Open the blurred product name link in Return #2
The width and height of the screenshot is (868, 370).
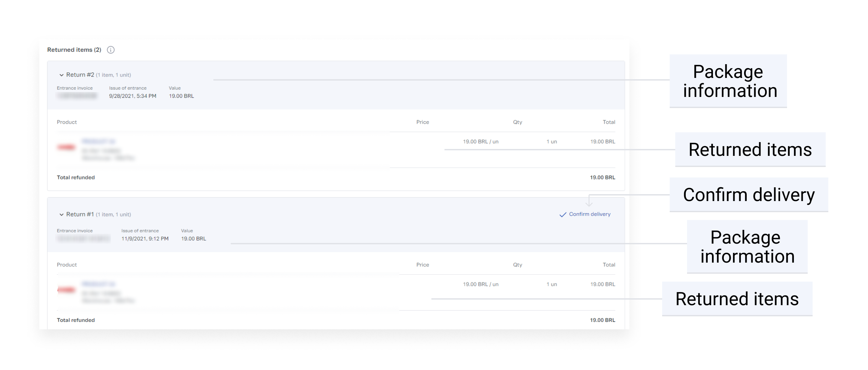tap(98, 141)
